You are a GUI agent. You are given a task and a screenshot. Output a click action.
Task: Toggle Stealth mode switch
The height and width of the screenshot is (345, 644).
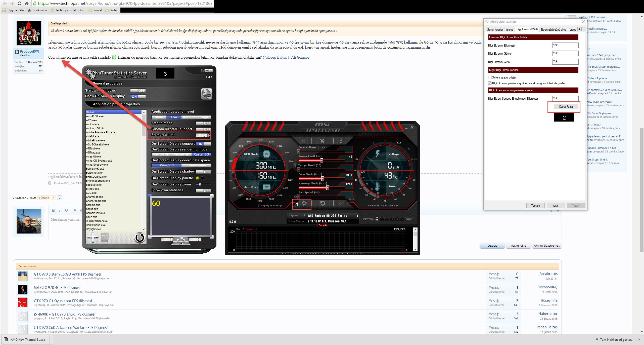click(203, 123)
